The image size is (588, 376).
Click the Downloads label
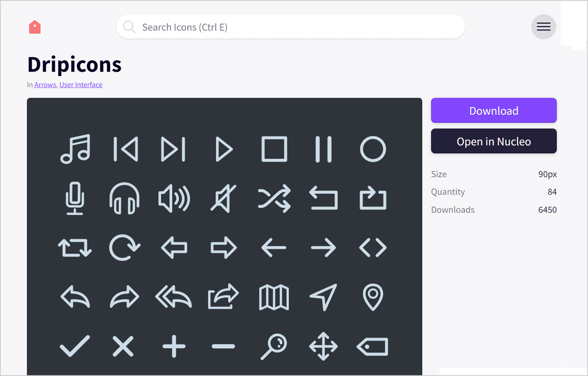[x=453, y=210]
